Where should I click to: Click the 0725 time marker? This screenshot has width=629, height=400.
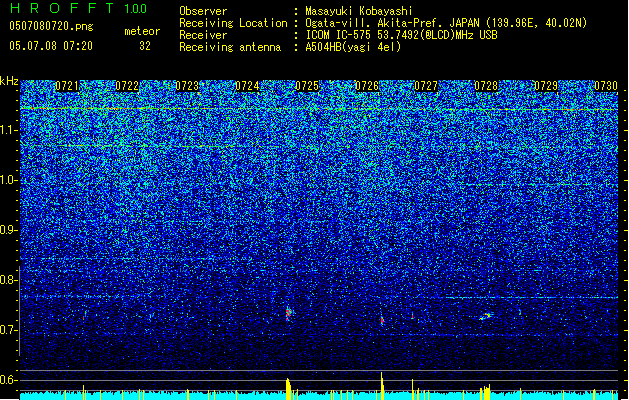pos(307,86)
